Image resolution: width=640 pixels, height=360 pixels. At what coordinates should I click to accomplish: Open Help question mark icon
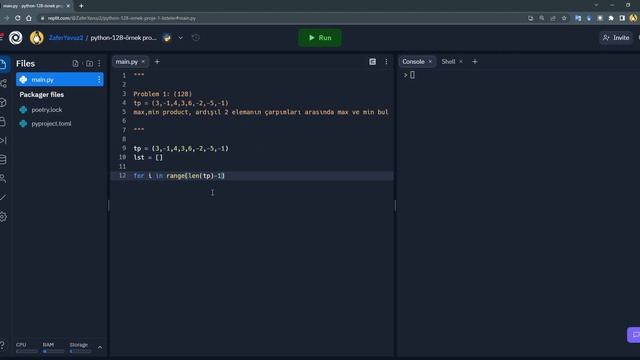pos(3,345)
